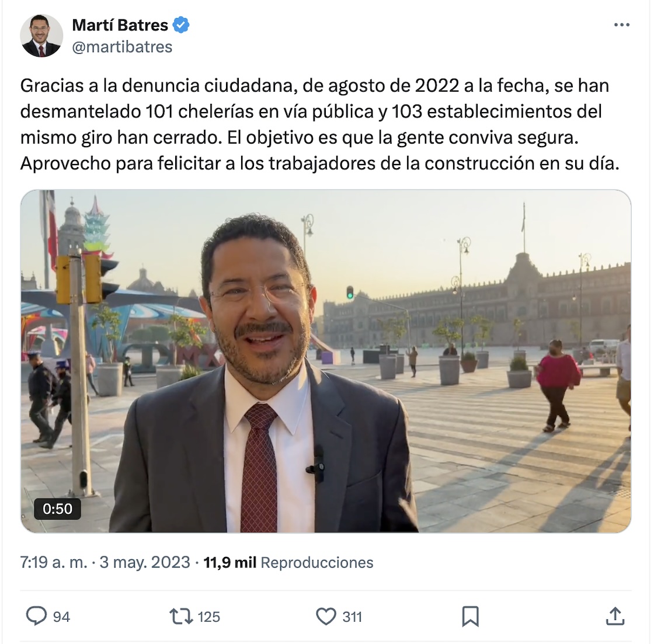Viewport: 654px width, 644px height.
Task: Open the share upload icon
Action: pos(615,616)
